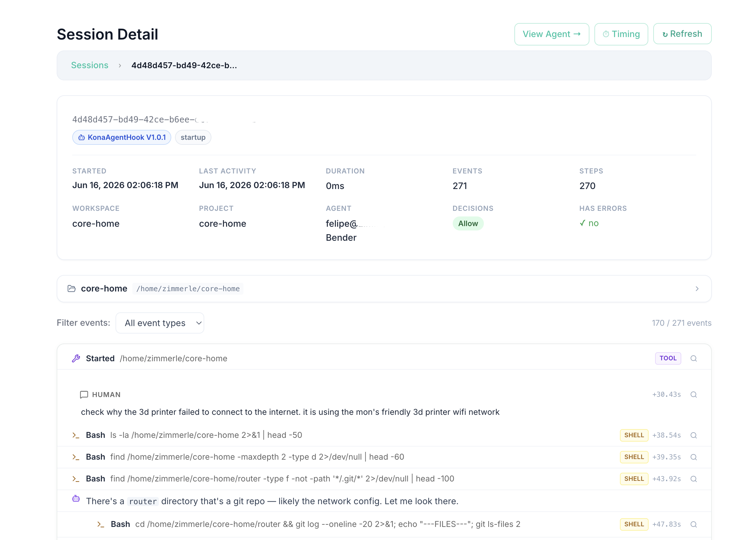Click the startup tag chip
Viewport: 756px width, 540px height.
pos(193,137)
